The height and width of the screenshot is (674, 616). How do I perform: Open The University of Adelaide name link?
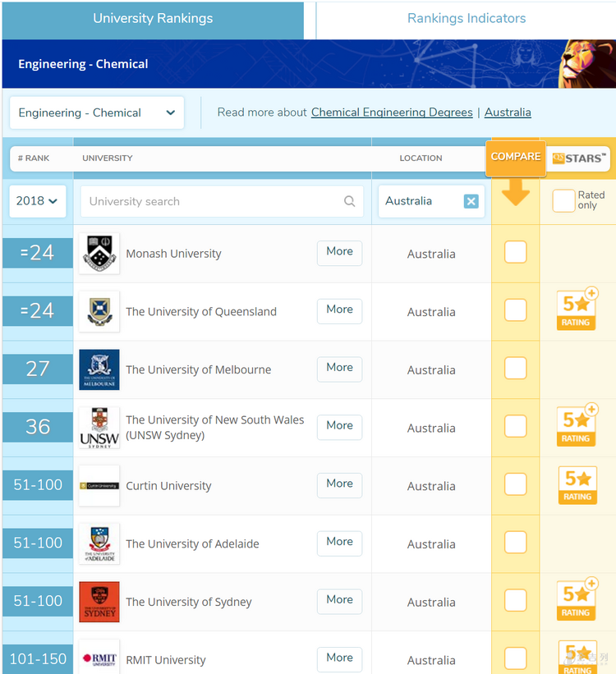click(x=192, y=543)
